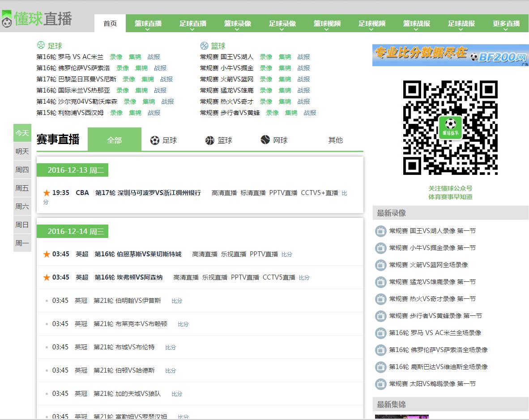This screenshot has width=529, height=420.
Task: Open the 伯顿VS哈德斯 match row
Action: (200, 370)
